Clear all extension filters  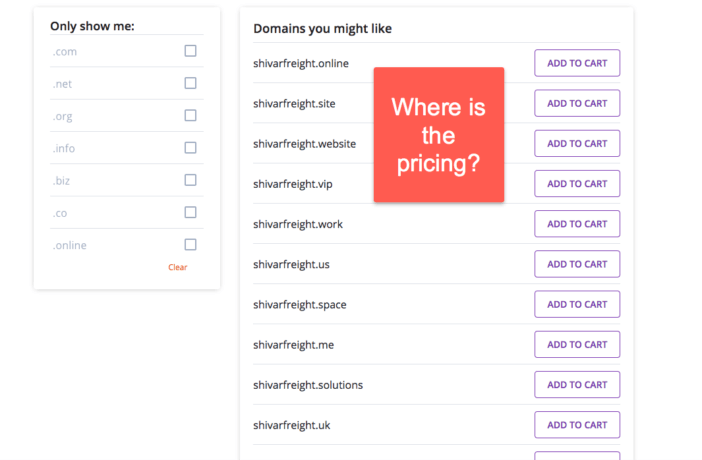coord(178,267)
